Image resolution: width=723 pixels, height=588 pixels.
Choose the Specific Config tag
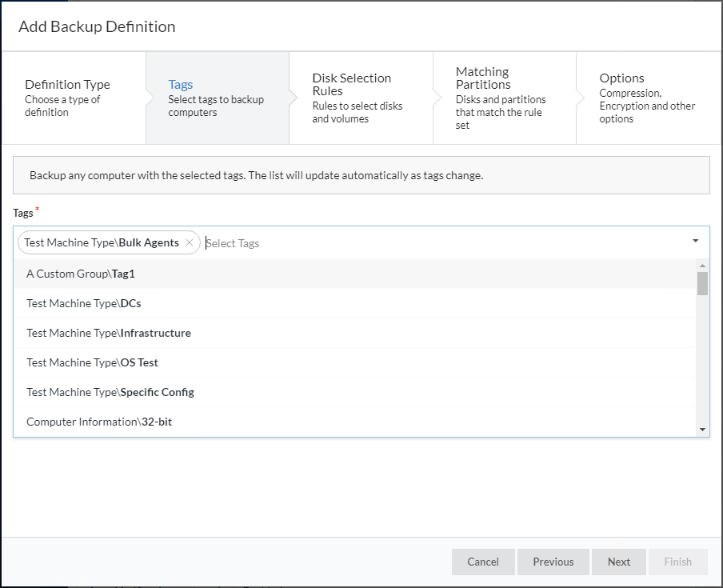coord(110,392)
